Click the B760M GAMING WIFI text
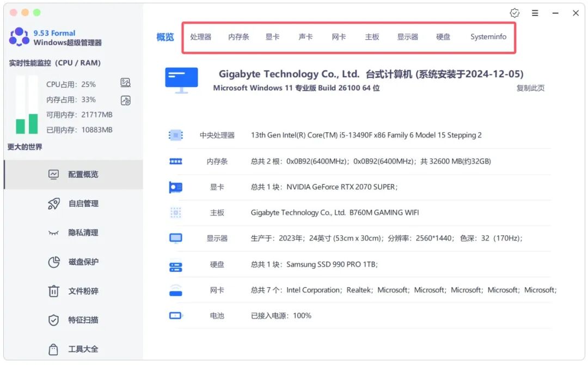Viewport: 588px width, 365px height. pos(334,213)
